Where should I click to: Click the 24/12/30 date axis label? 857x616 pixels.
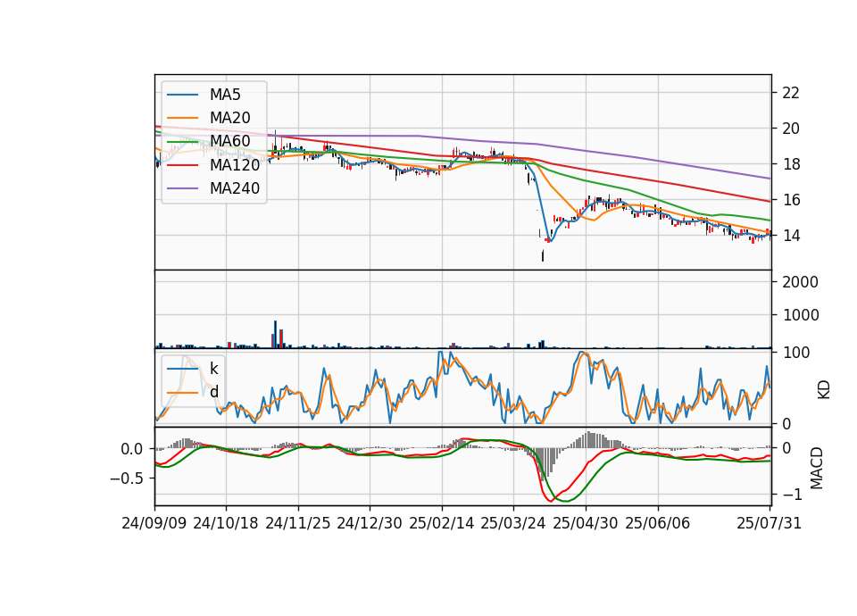(x=370, y=523)
